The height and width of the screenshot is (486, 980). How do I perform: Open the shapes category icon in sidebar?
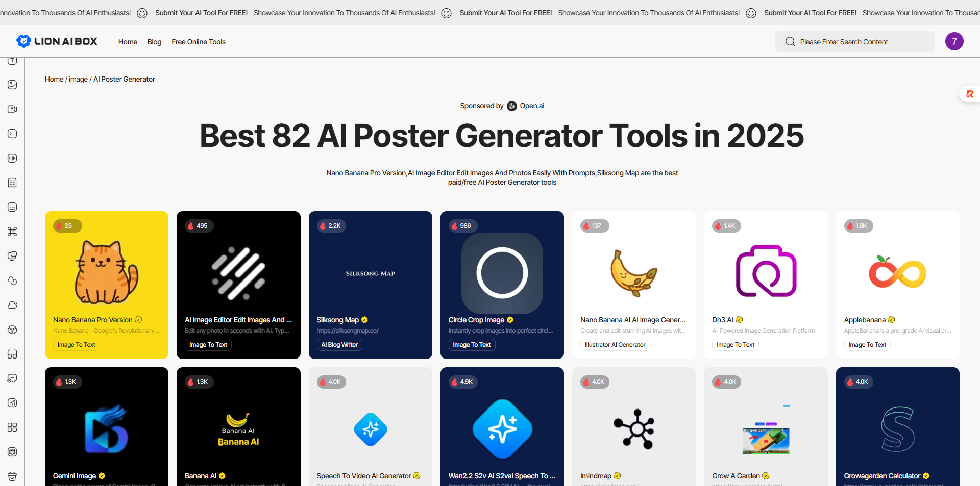click(12, 280)
